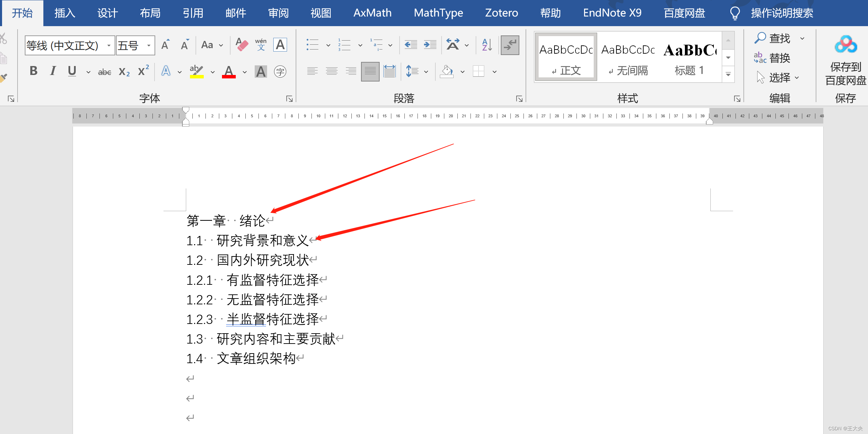The height and width of the screenshot is (434, 868).
Task: Open the 布局 ribbon tab
Action: point(150,13)
